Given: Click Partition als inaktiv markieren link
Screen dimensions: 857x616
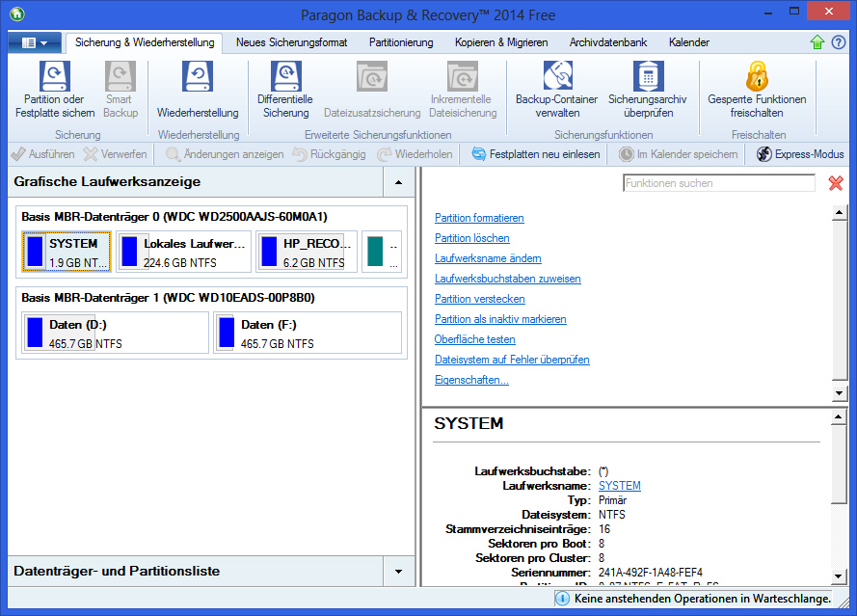Looking at the screenshot, I should click(x=500, y=319).
